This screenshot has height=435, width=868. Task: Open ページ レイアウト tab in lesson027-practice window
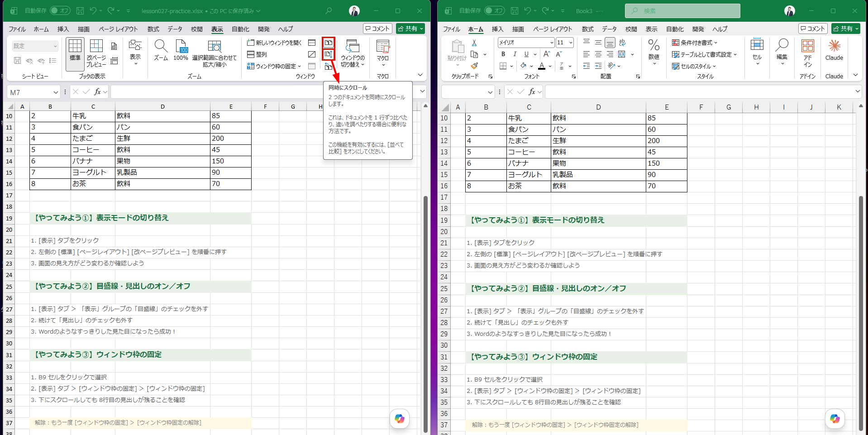[118, 29]
